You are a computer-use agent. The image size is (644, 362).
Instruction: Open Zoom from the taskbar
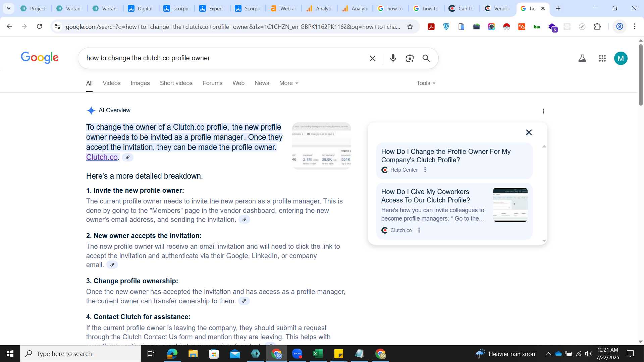297,354
